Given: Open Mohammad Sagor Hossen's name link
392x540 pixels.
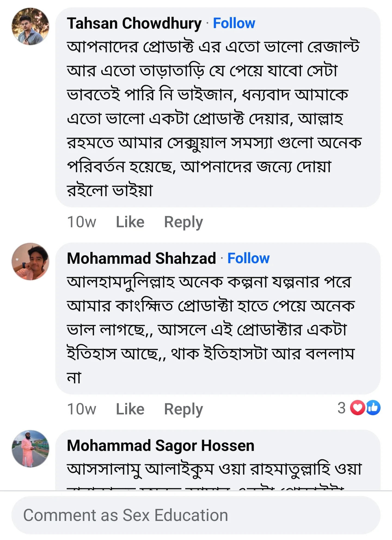Looking at the screenshot, I should (161, 446).
